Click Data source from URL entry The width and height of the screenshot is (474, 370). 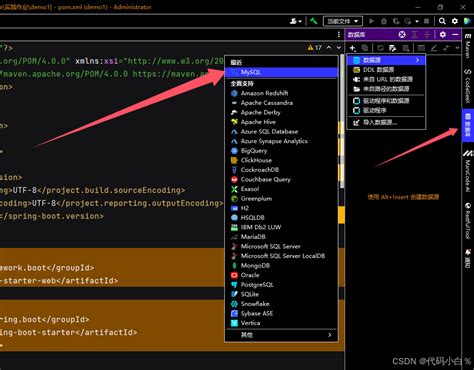386,79
